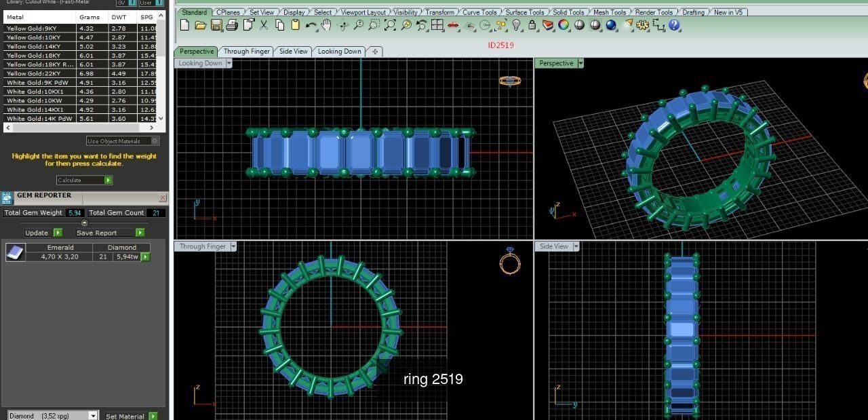Open Help with the question mark icon
The image size is (868, 420).
674,25
